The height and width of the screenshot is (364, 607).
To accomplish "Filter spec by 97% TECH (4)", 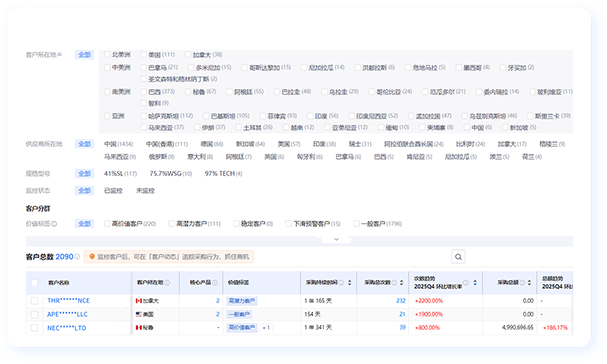I will [x=223, y=173].
